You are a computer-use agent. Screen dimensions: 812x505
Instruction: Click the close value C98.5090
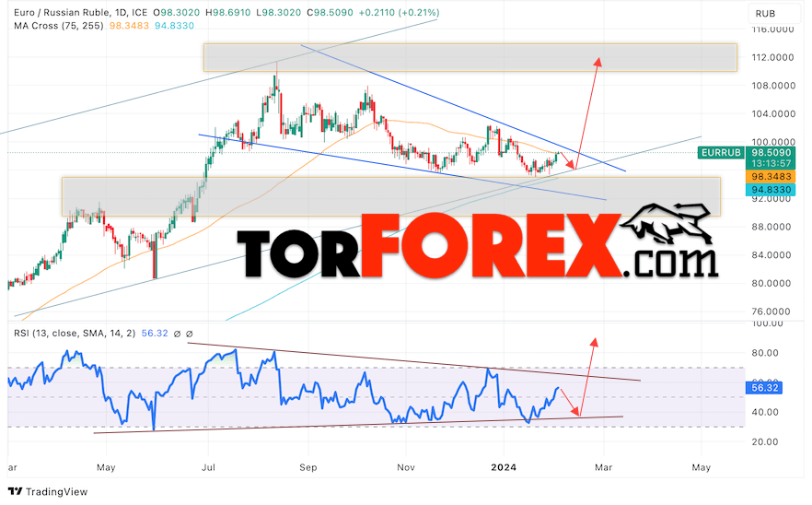[x=331, y=12]
